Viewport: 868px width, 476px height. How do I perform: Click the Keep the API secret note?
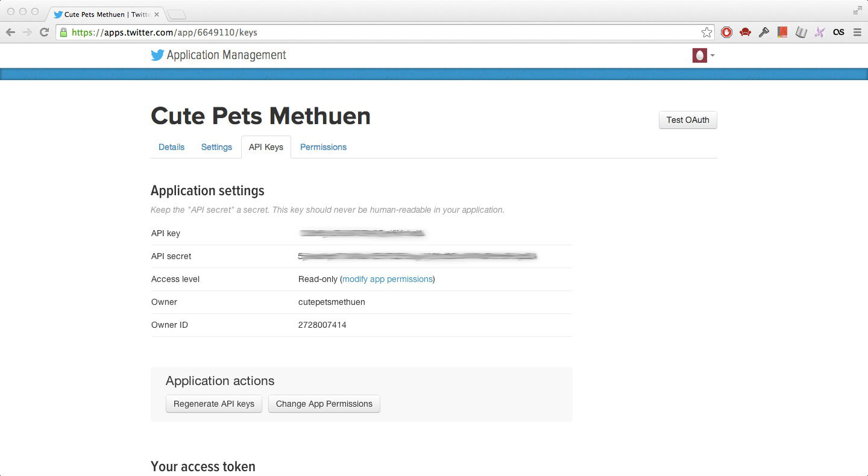coord(327,210)
